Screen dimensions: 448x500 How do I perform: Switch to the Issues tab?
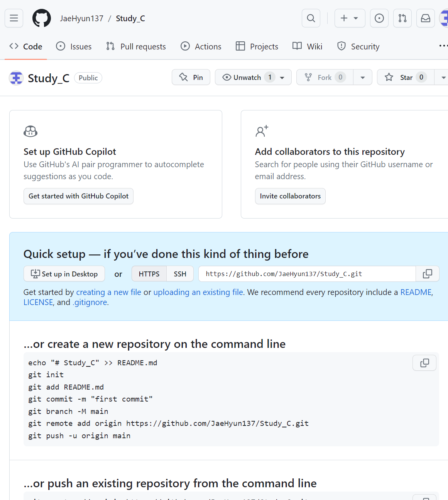click(74, 46)
